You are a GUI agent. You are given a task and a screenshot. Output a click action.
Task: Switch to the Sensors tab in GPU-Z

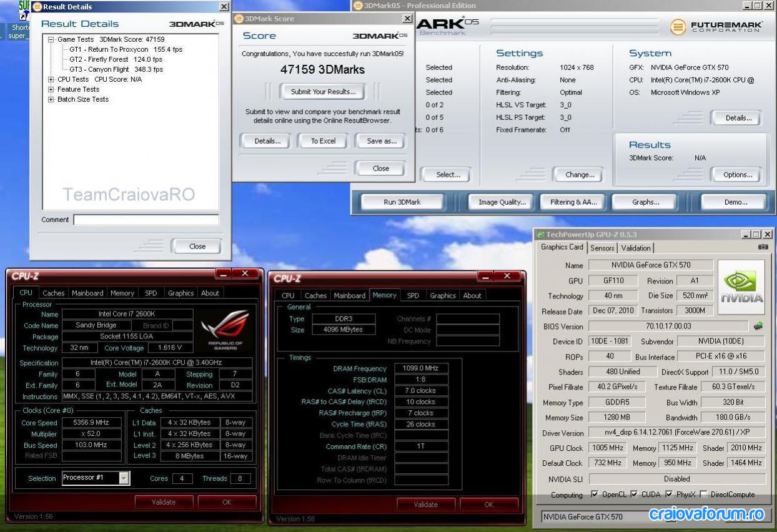(602, 248)
